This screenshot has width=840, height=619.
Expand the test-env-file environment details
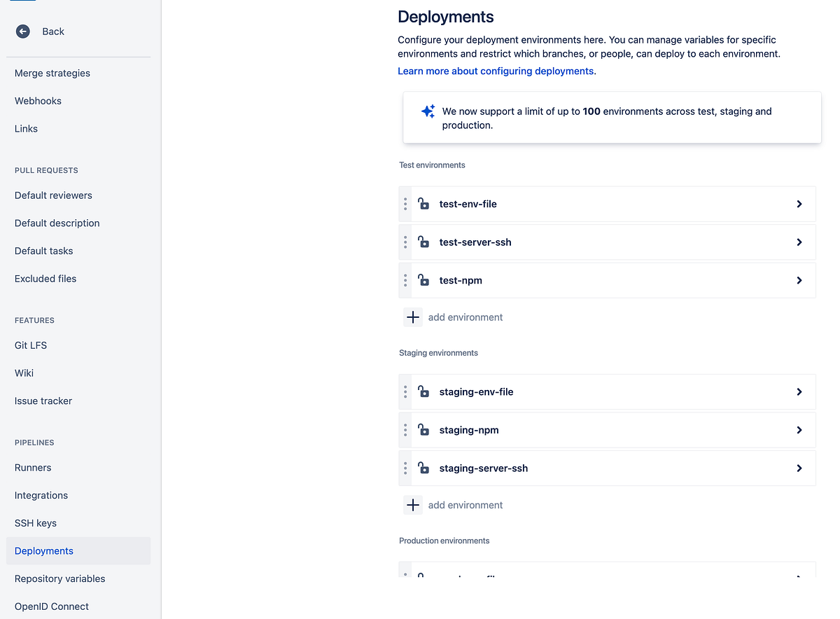coord(799,204)
